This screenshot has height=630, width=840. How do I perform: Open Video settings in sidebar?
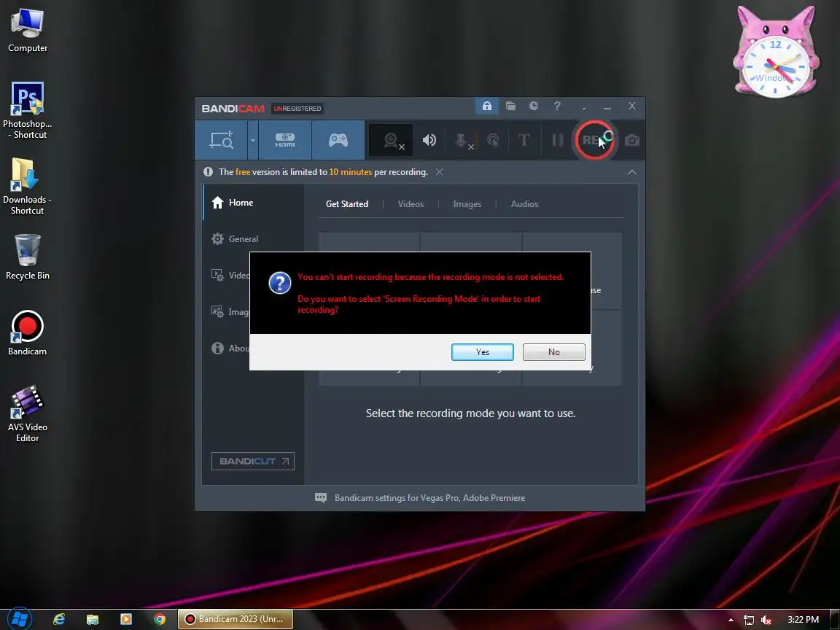[x=230, y=276]
